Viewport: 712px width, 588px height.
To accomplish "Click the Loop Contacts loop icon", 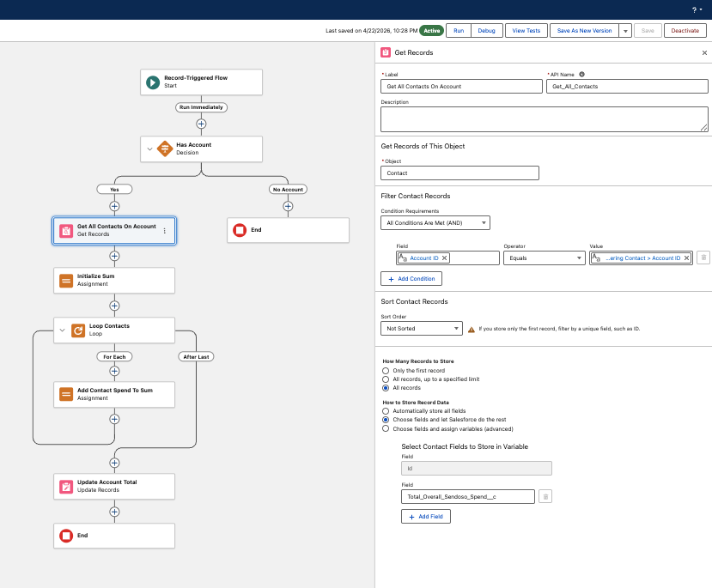I will [x=78, y=330].
